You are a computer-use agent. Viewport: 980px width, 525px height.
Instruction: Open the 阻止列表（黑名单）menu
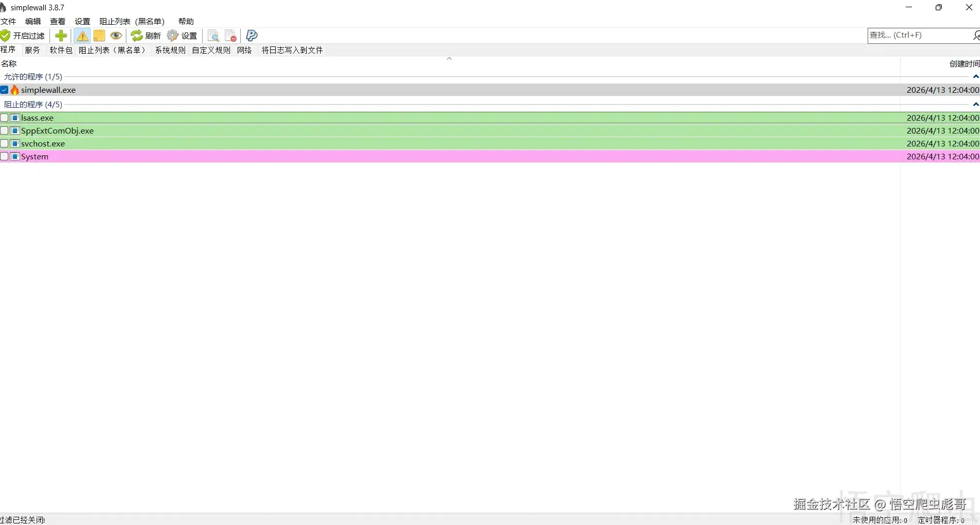point(132,21)
